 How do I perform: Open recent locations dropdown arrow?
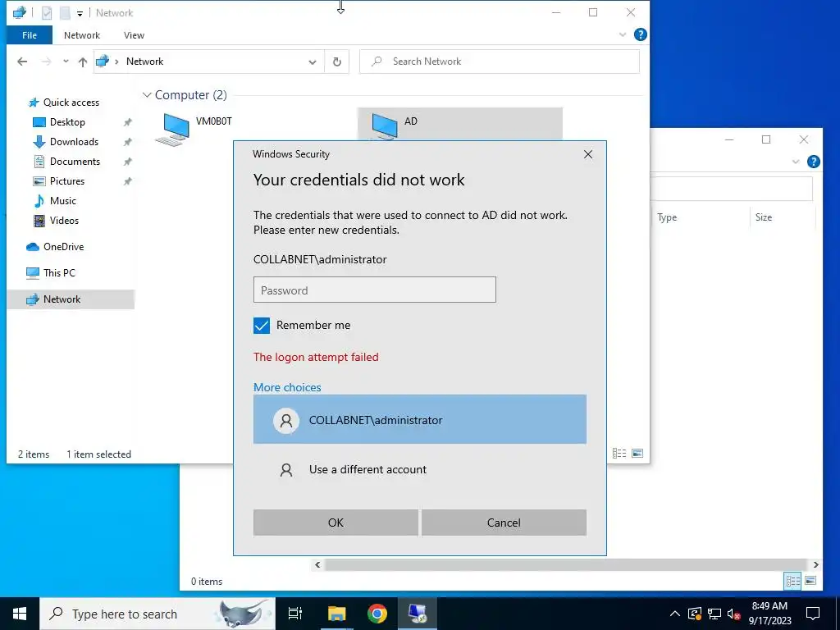66,61
